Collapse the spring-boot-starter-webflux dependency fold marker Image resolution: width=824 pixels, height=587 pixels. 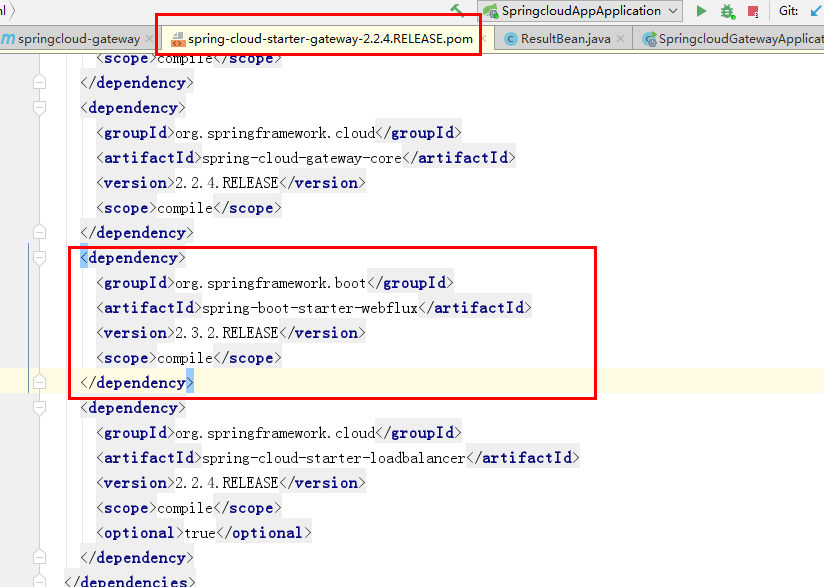[39, 258]
